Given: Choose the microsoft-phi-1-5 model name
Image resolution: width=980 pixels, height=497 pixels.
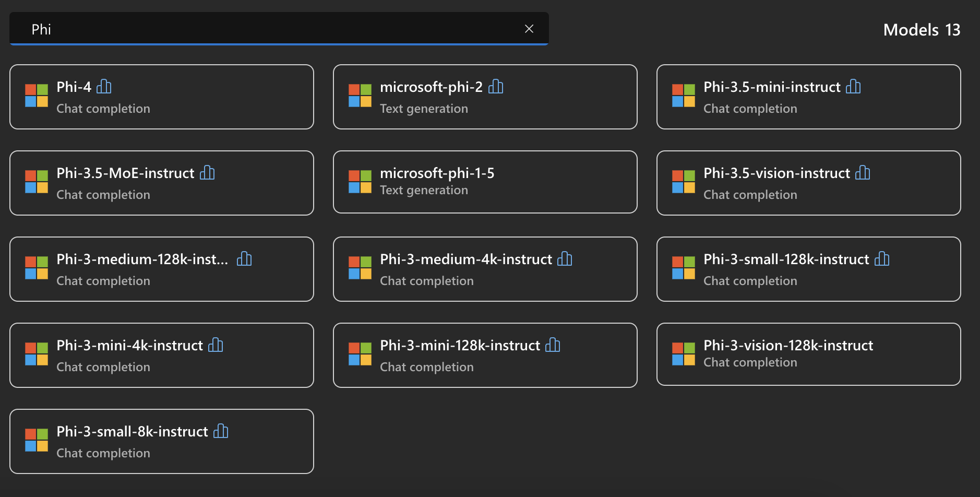Looking at the screenshot, I should pyautogui.click(x=437, y=173).
